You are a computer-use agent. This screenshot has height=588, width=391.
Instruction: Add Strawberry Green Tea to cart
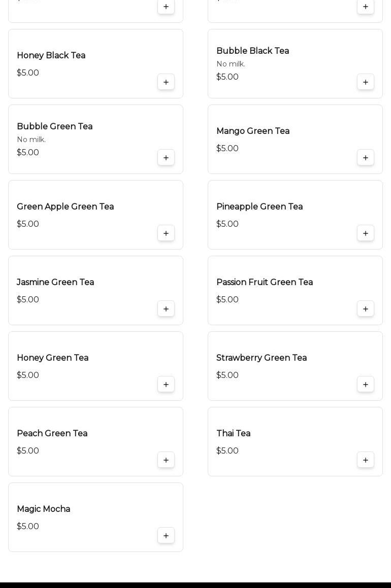[366, 385]
